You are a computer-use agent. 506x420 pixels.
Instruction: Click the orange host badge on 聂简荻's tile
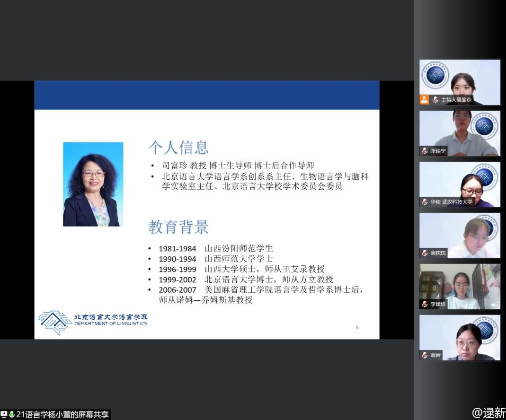click(x=424, y=100)
